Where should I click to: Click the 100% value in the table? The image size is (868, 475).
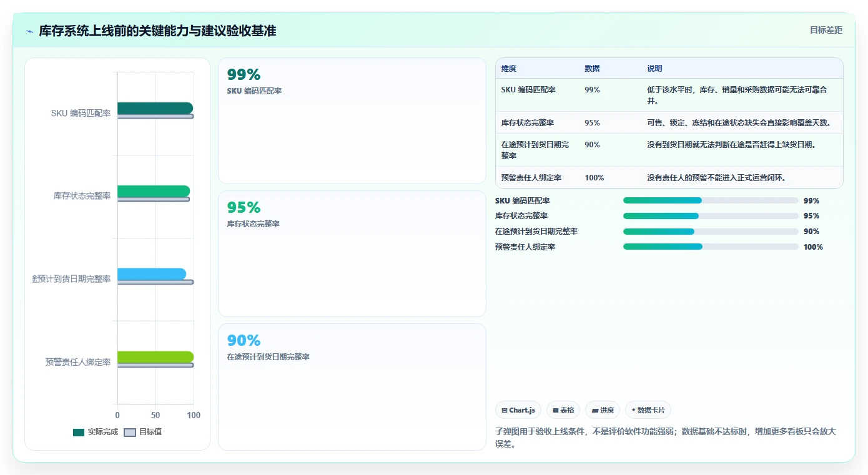click(x=594, y=178)
